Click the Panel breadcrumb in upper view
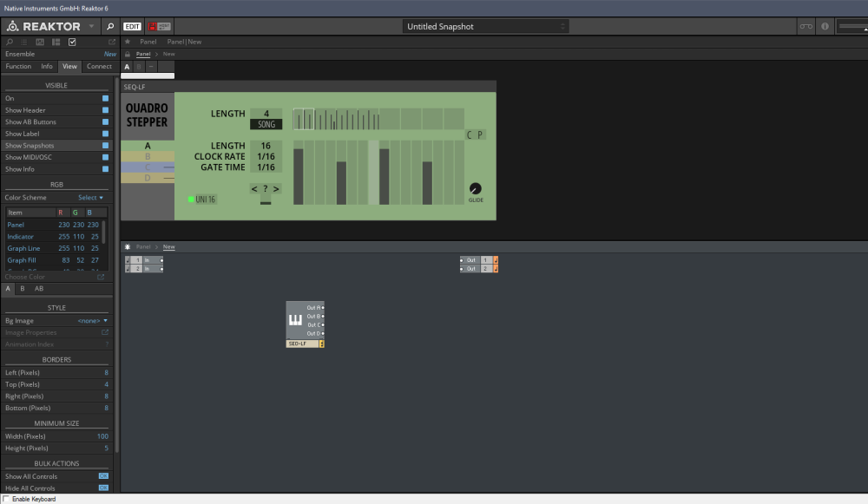The height and width of the screenshot is (504, 868). 143,55
